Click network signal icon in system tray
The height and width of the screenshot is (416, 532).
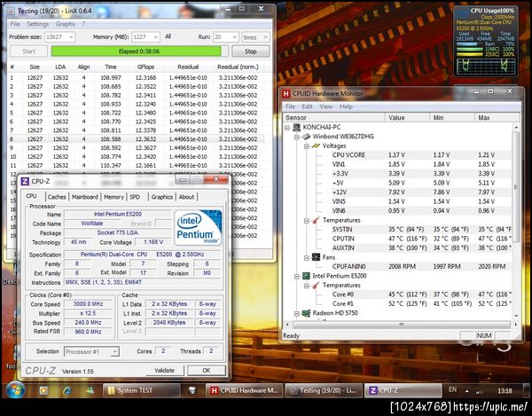tap(480, 391)
